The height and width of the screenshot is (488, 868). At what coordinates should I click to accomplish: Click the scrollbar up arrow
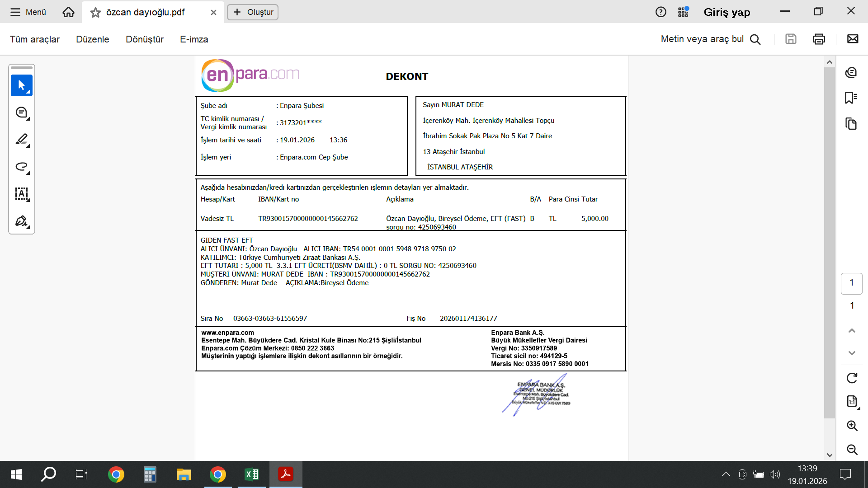pyautogui.click(x=830, y=62)
